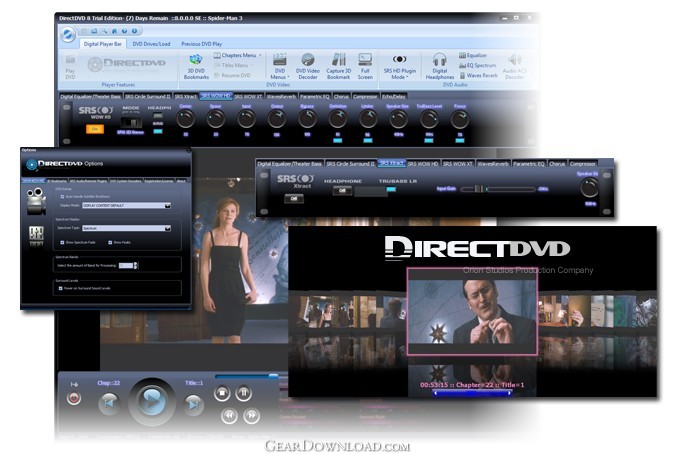
Task: Toggle Show Spectrum Fade checkbox
Action: click(62, 242)
